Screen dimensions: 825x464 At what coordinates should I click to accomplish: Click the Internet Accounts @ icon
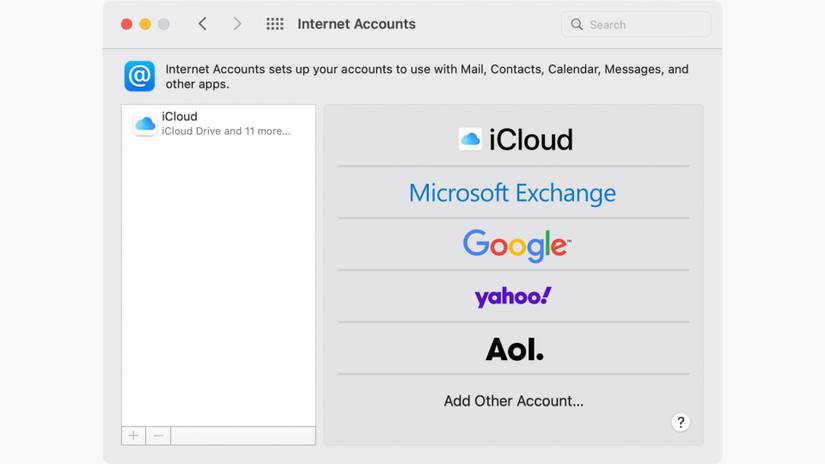click(139, 76)
